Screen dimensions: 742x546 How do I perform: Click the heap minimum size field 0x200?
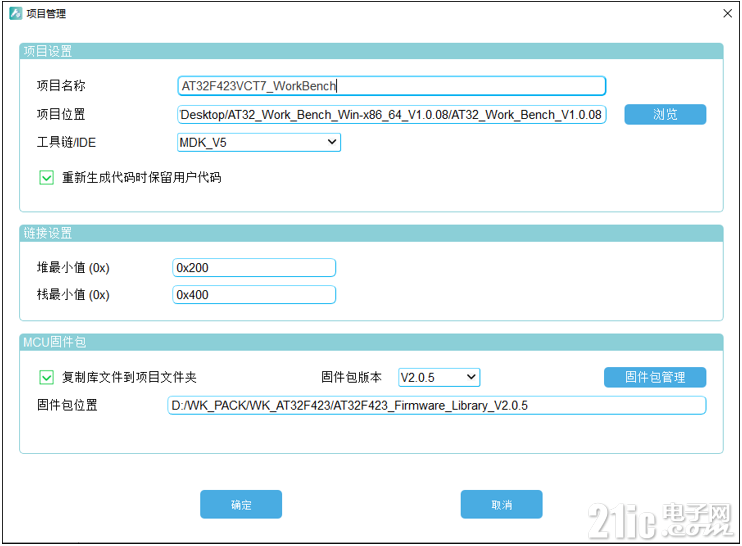[254, 268]
